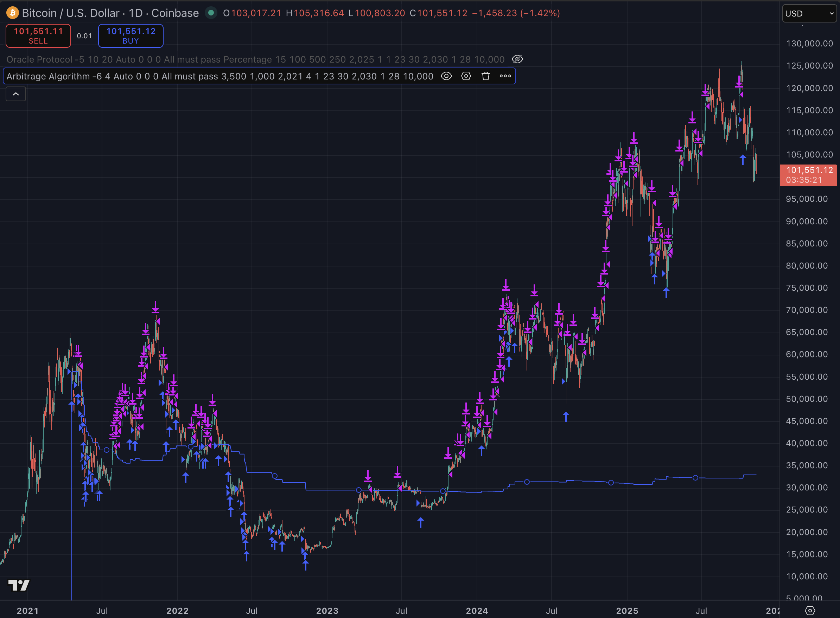The width and height of the screenshot is (840, 618).
Task: Open Arbitrage Algorithm settings icon
Action: pyautogui.click(x=466, y=76)
